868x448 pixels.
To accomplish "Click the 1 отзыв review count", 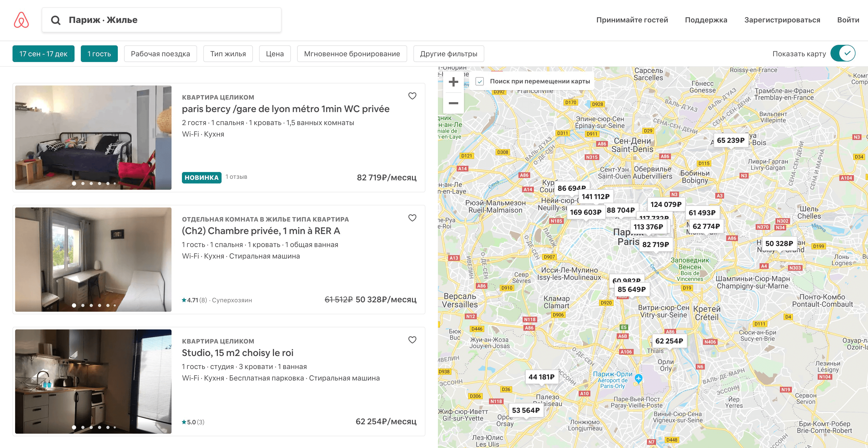I will tap(236, 177).
